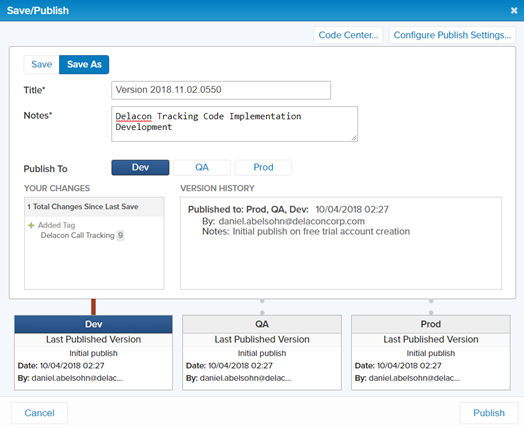The width and height of the screenshot is (524, 428).
Task: Select the QA environment card header
Action: (262, 324)
